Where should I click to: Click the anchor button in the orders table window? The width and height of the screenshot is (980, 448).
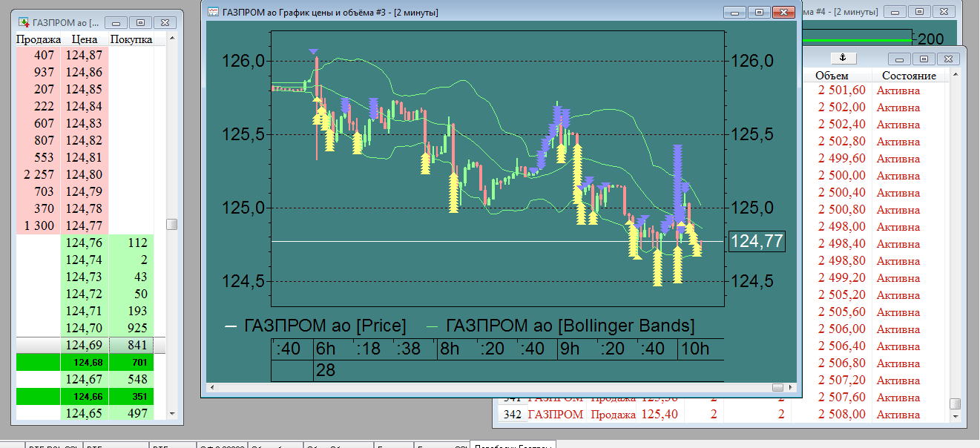click(x=843, y=58)
